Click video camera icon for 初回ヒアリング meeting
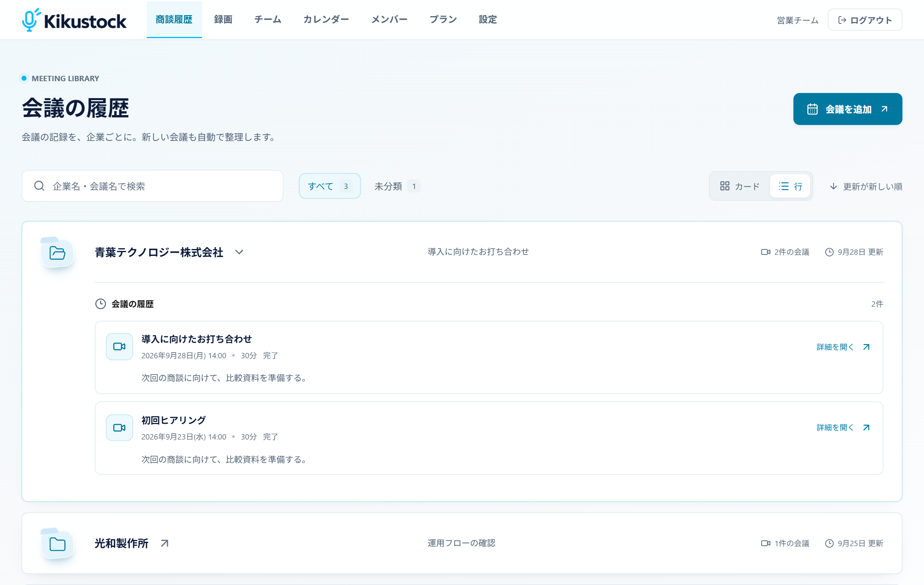Screen dimensions: 924x585 pos(119,427)
